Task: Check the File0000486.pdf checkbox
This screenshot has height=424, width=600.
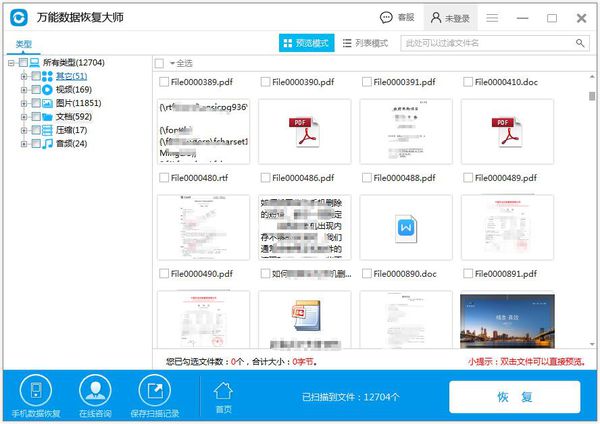Action: (x=265, y=178)
